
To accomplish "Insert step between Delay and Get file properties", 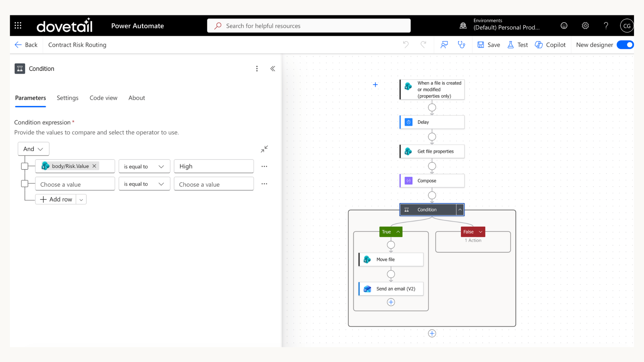I will [x=432, y=137].
